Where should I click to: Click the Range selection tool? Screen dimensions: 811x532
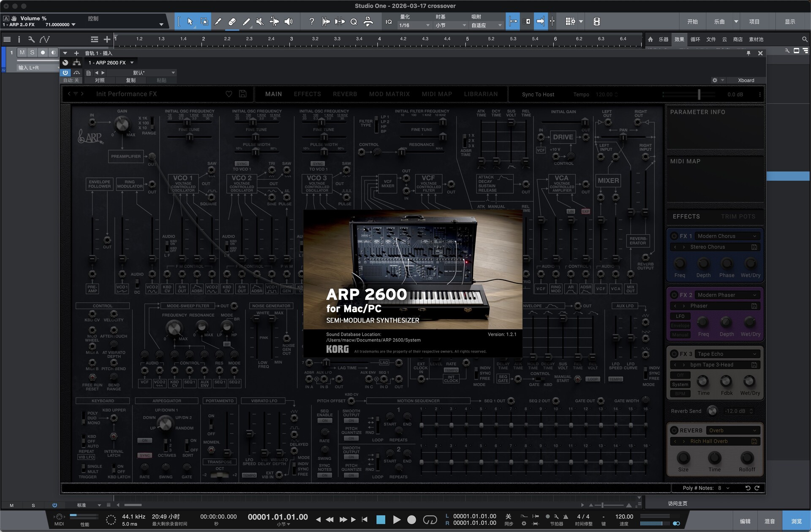pyautogui.click(x=204, y=22)
